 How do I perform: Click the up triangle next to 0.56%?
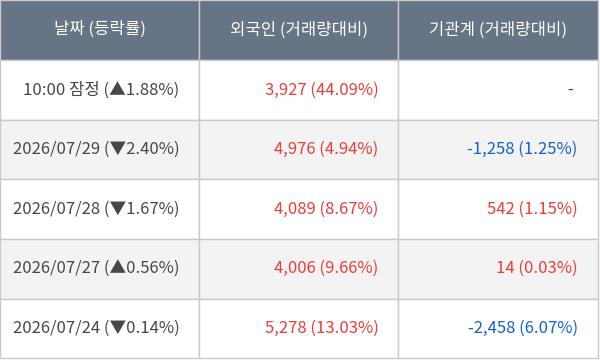(118, 267)
